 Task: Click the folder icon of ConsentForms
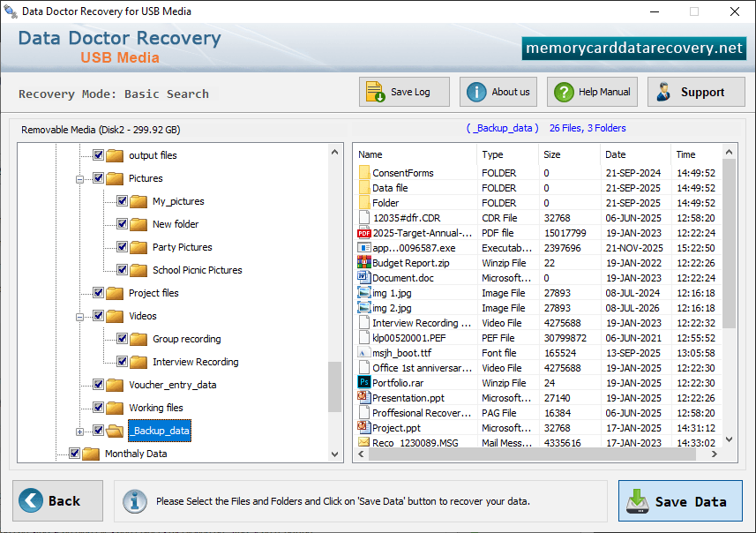coord(364,172)
